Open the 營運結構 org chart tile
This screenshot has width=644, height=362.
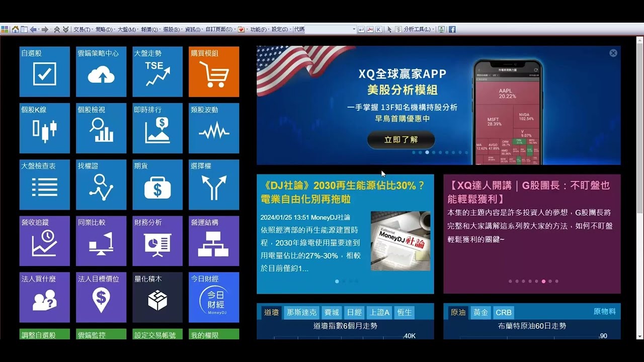[x=214, y=241]
